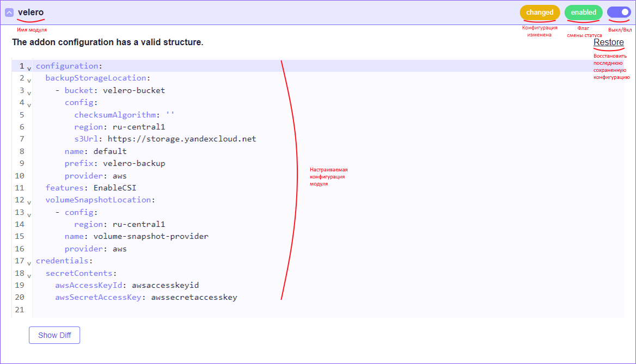The image size is (636, 364).
Task: Click the velero module title
Action: tap(30, 13)
